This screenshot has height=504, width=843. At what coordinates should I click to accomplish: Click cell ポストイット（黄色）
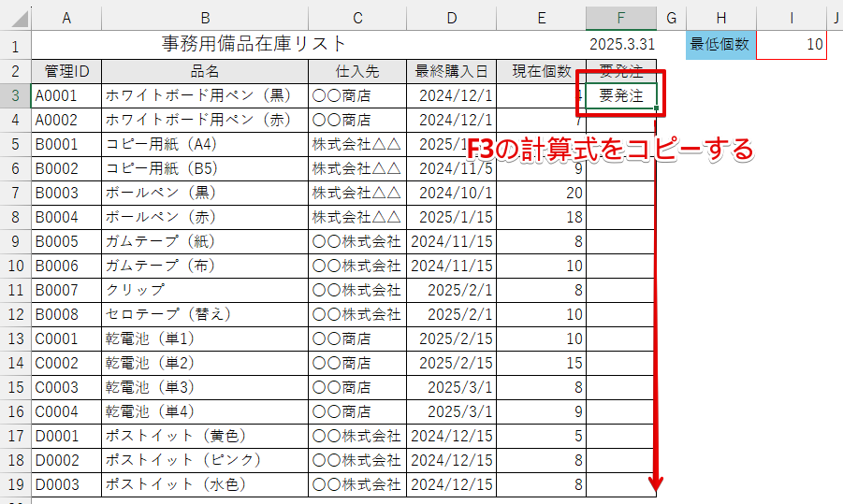point(205,437)
